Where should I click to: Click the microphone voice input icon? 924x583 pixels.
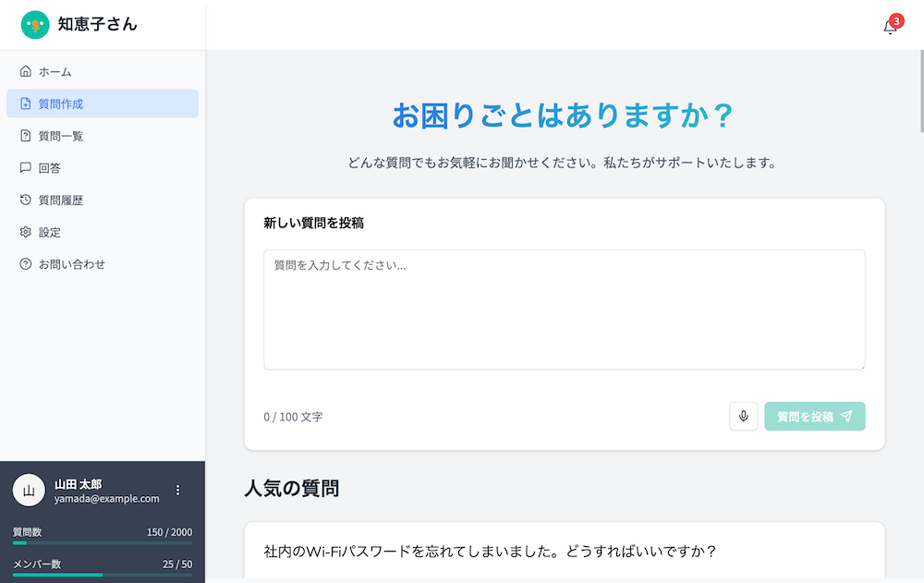(743, 417)
